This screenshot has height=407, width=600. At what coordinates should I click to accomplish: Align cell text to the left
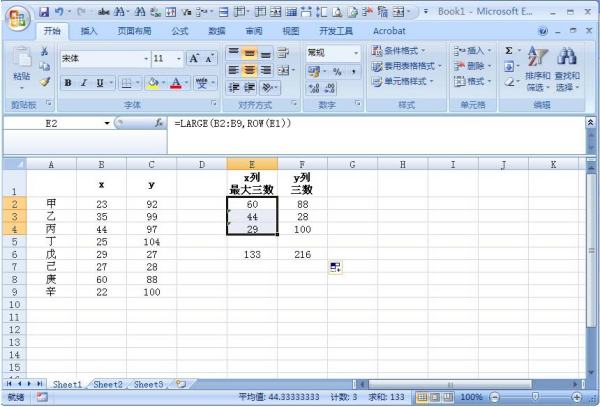(233, 70)
